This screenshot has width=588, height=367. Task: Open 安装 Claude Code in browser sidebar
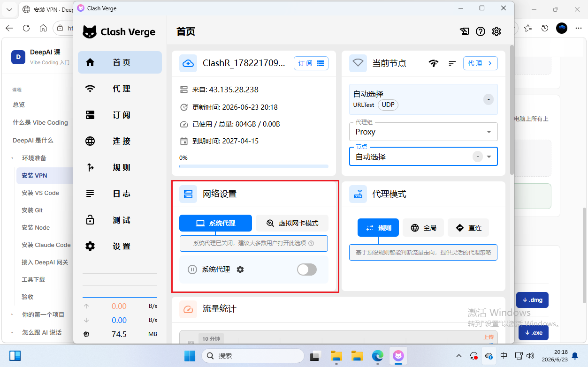46,245
